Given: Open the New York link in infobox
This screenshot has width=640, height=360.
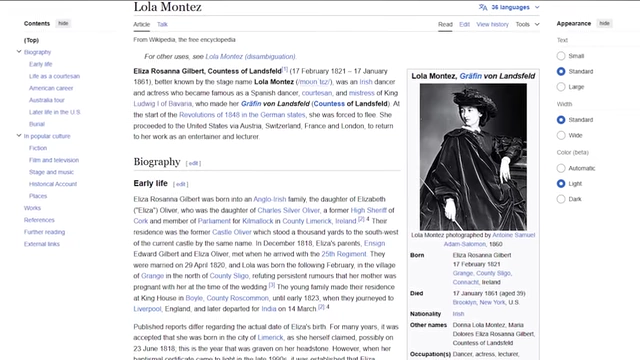Looking at the screenshot, I should (492, 302).
